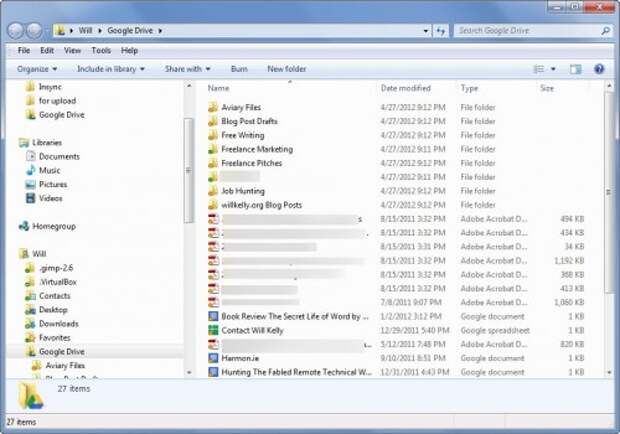Click the refresh button beside address bar

point(441,31)
